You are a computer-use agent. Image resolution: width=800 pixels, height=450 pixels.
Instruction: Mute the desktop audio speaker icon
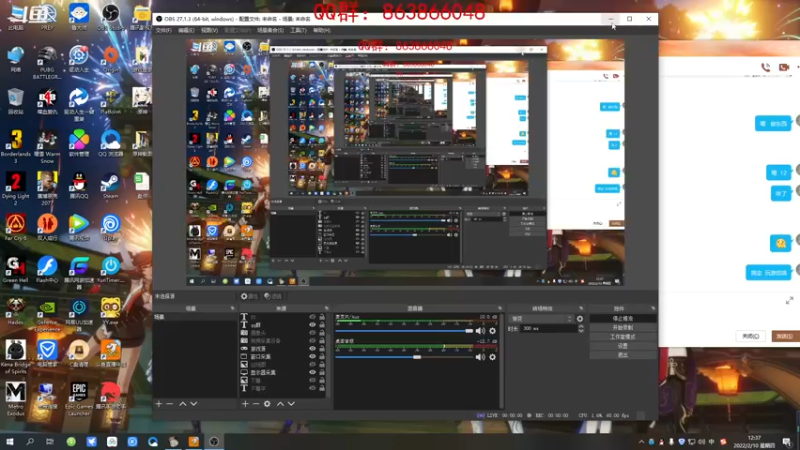[x=480, y=357]
